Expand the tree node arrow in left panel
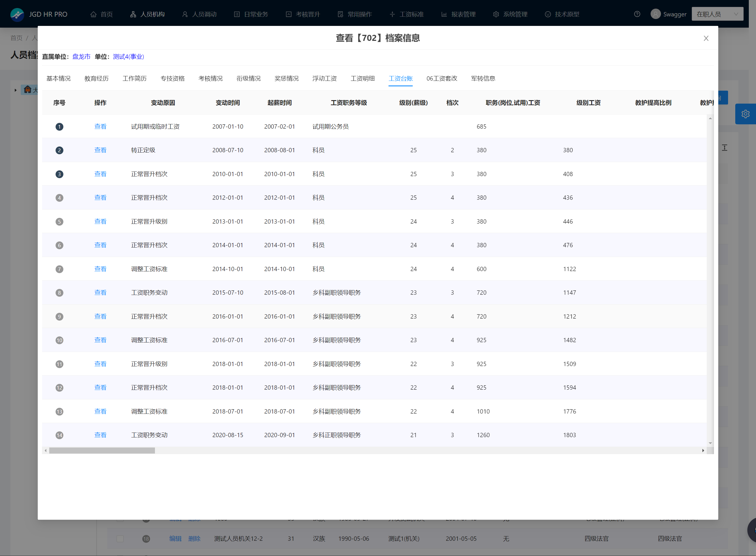Screen dimensions: 756x556 pos(16,90)
